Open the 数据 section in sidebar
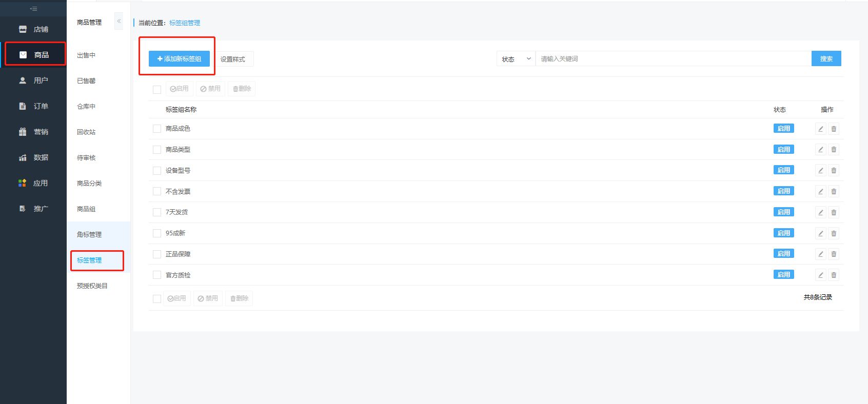Screen dimensions: 868x404 (33, 157)
